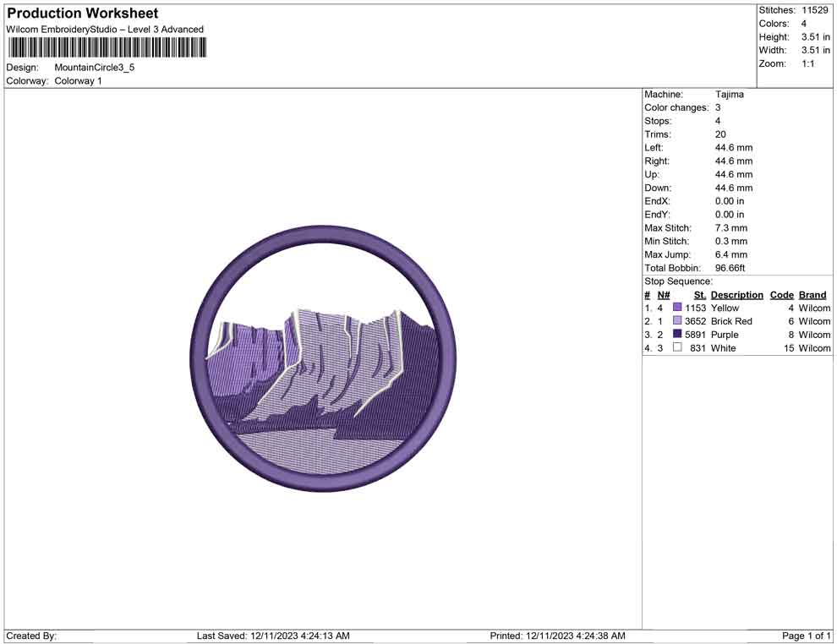Click the Min Stitch value 0.3 mm
The image size is (837, 644).
(731, 241)
